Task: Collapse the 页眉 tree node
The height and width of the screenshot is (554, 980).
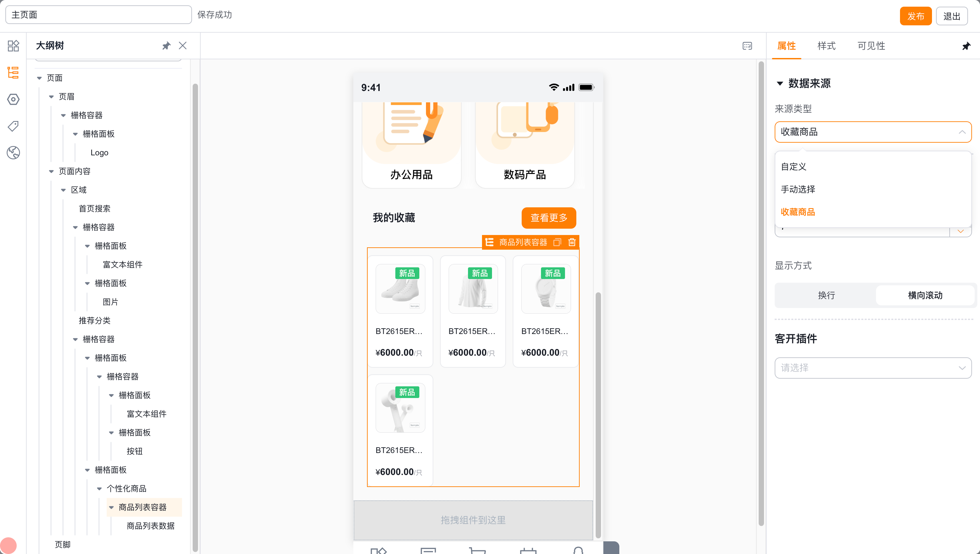Action: pyautogui.click(x=51, y=97)
